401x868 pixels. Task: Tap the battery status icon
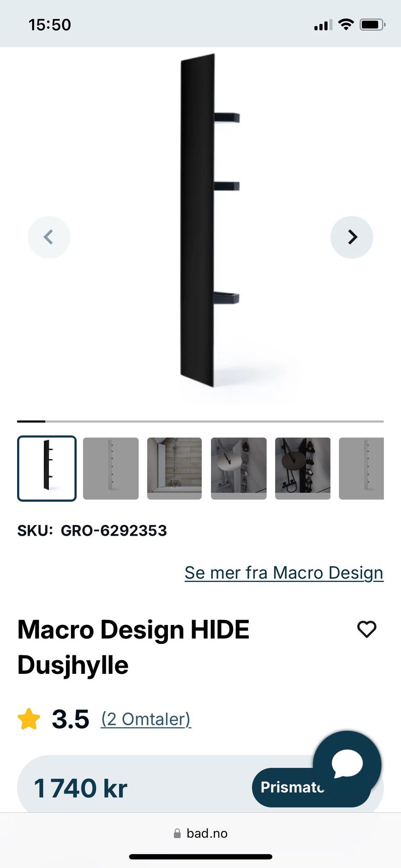[x=373, y=25]
